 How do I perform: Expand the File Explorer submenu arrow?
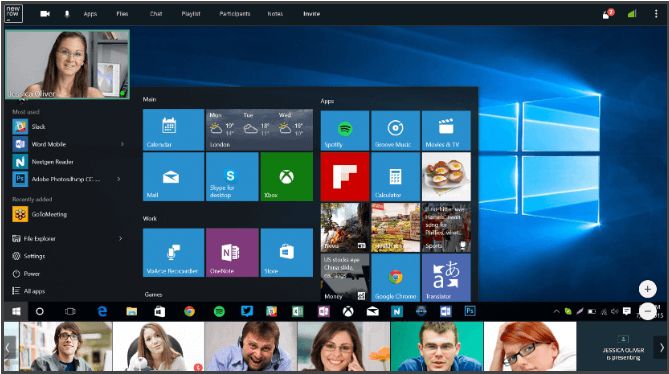120,238
